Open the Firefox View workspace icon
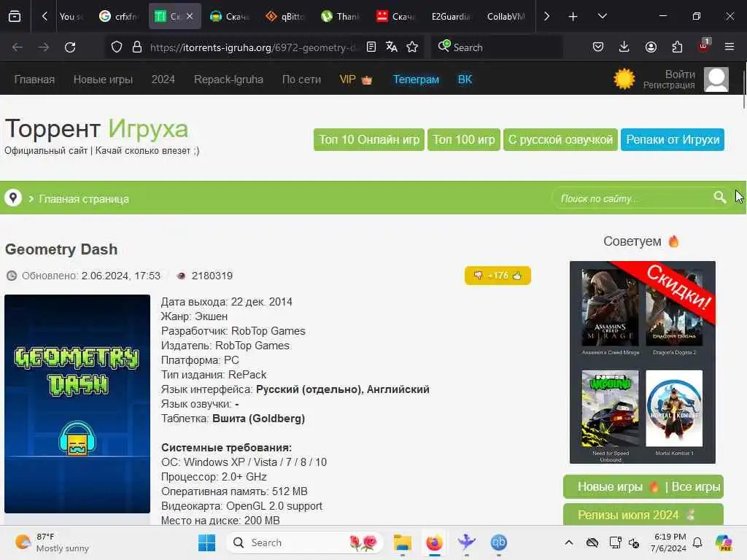The height and width of the screenshot is (560, 747). (x=15, y=17)
